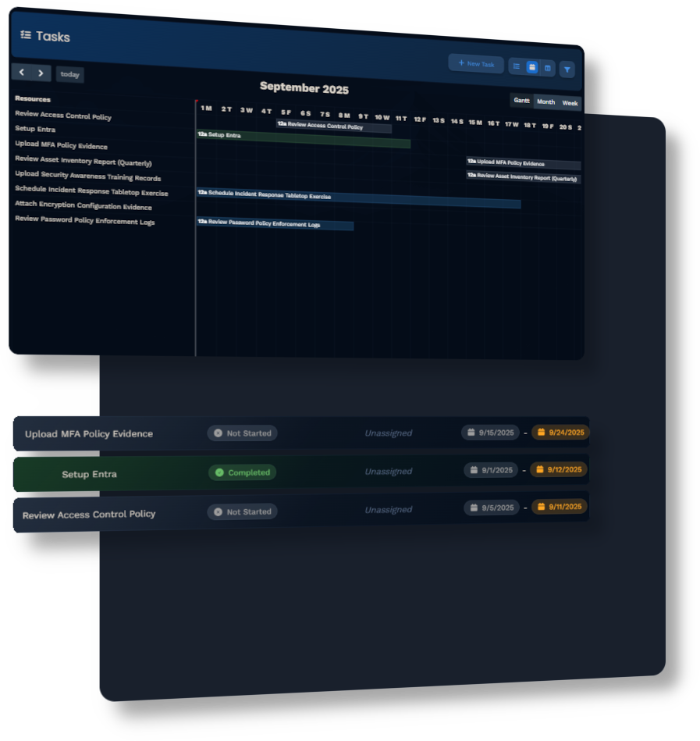700x741 pixels.
Task: Click the September 2025 calendar title
Action: [304, 87]
